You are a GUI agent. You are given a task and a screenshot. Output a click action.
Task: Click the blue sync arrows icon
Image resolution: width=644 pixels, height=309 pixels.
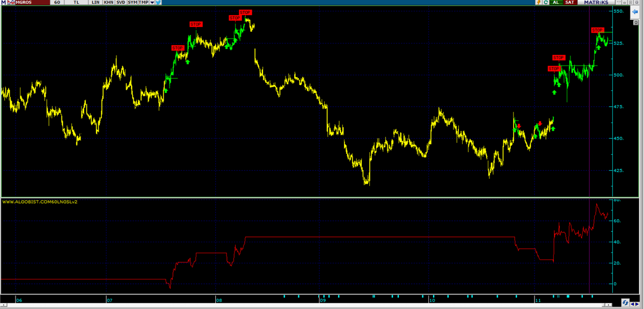[625, 303]
